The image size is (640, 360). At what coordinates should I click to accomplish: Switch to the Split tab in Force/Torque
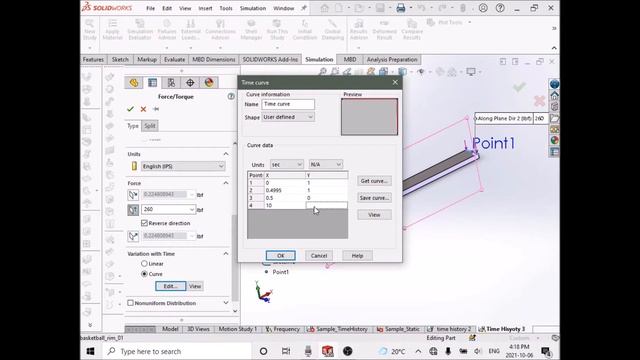(x=150, y=126)
